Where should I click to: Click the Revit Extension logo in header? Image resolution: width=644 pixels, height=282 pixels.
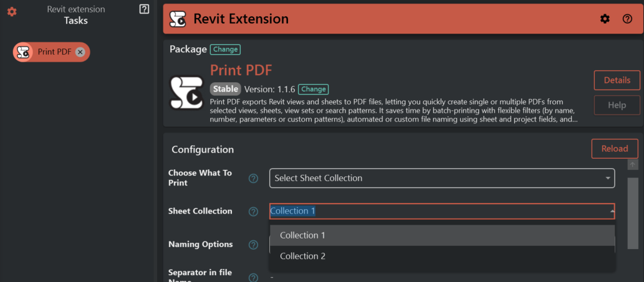(x=178, y=19)
